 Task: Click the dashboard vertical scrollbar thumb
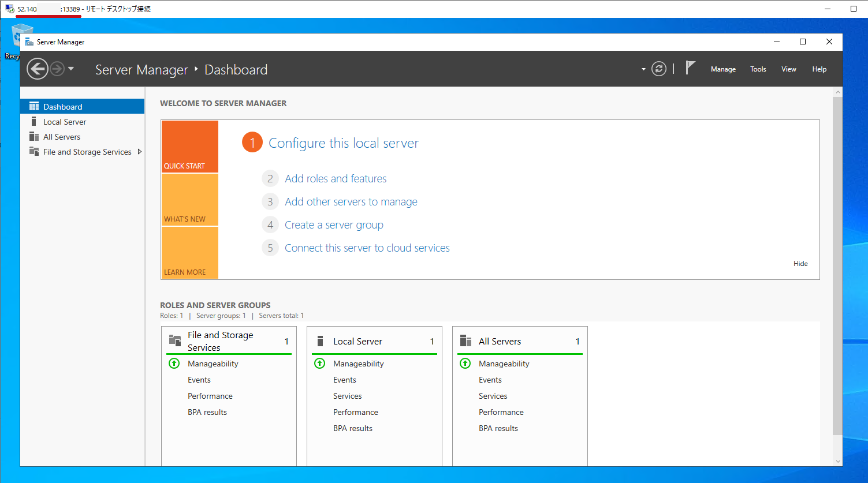tap(837, 265)
